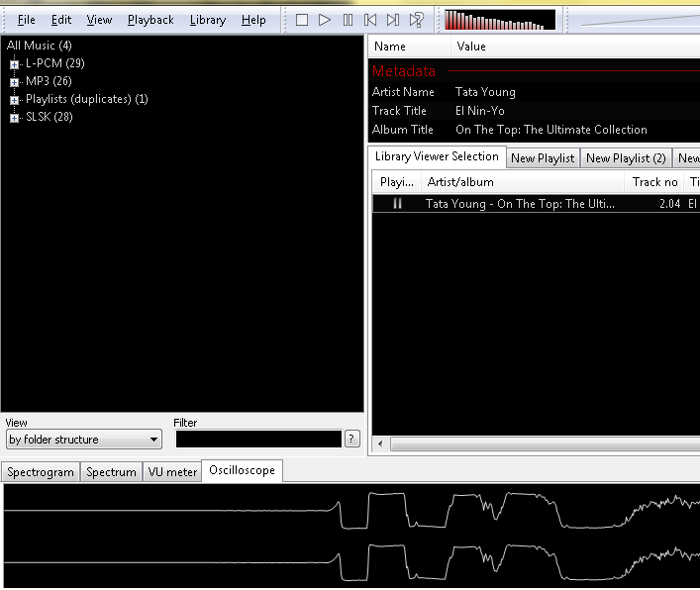Image resolution: width=700 pixels, height=590 pixels.
Task: Switch to the New Playlist tab
Action: click(543, 158)
